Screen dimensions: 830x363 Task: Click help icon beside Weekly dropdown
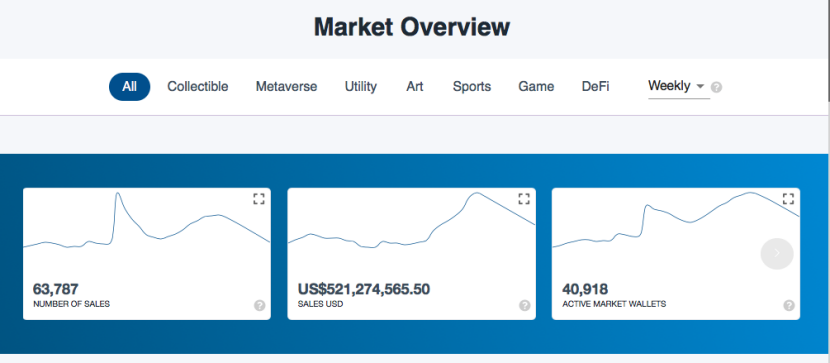716,87
